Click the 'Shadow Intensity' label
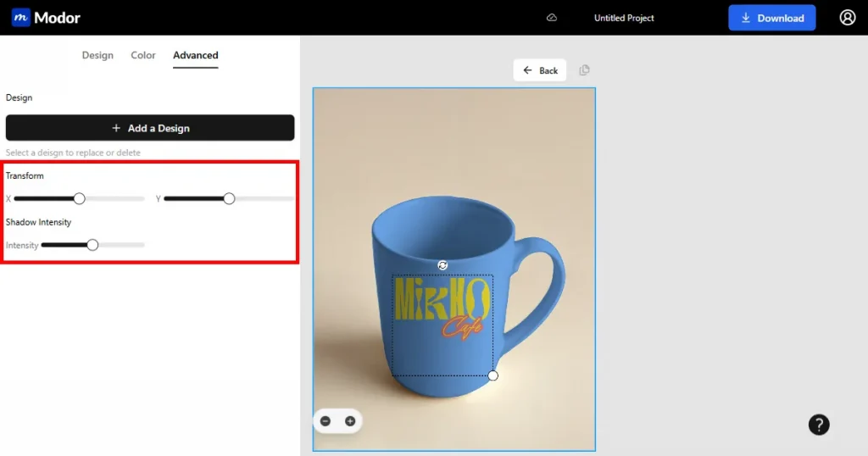The height and width of the screenshot is (456, 868). (x=38, y=222)
